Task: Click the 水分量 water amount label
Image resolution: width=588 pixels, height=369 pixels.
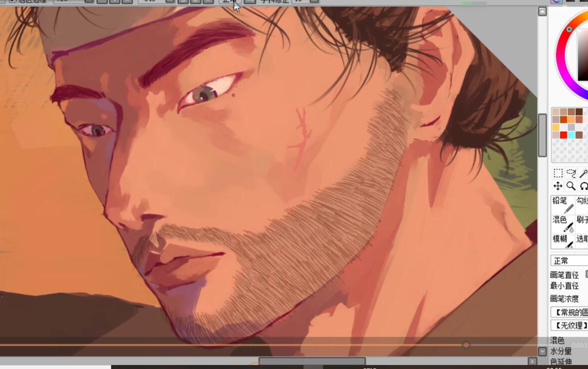Action: coord(561,351)
